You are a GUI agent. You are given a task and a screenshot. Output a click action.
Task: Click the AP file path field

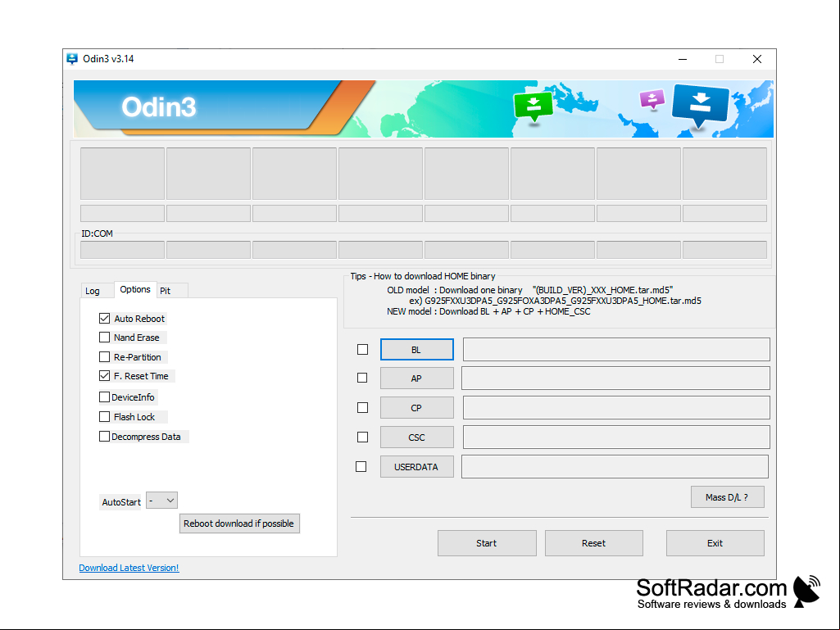[615, 378]
